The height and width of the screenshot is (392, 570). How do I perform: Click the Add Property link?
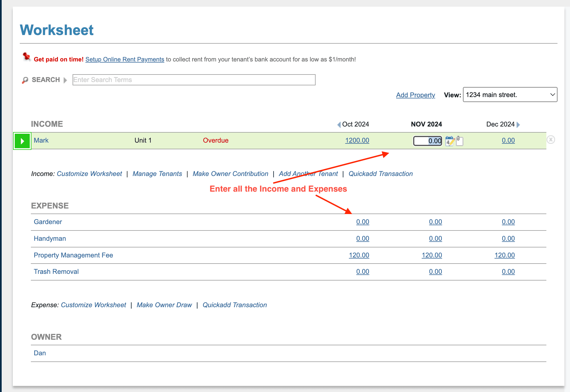coord(415,95)
